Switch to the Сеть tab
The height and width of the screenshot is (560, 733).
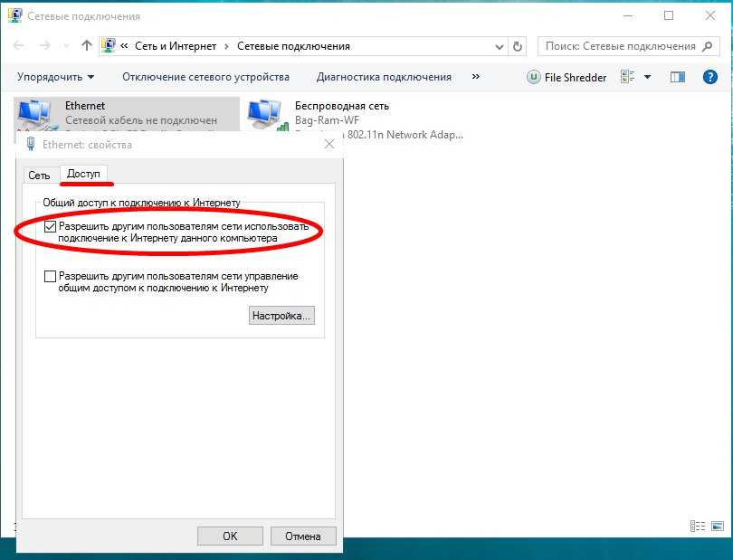(39, 176)
